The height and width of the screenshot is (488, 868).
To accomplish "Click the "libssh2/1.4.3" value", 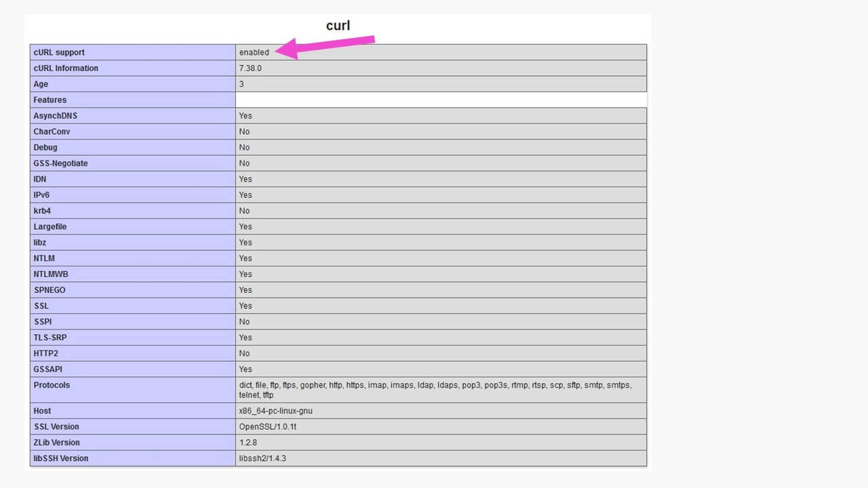I will click(262, 458).
